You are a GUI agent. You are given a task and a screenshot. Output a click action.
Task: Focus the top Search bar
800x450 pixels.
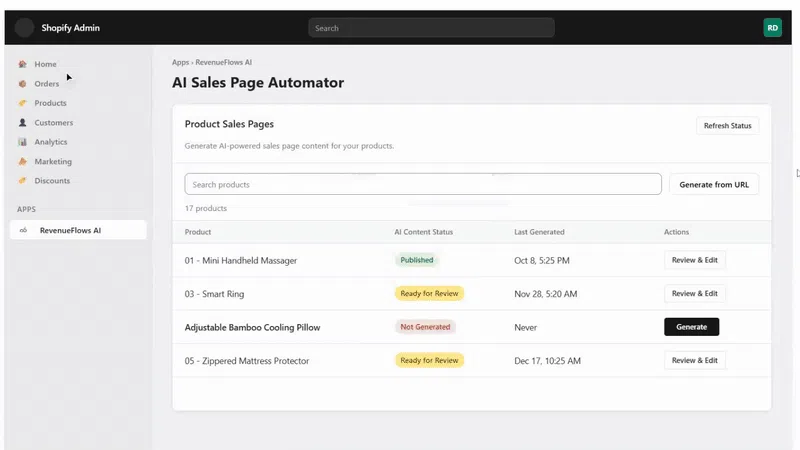(x=431, y=28)
